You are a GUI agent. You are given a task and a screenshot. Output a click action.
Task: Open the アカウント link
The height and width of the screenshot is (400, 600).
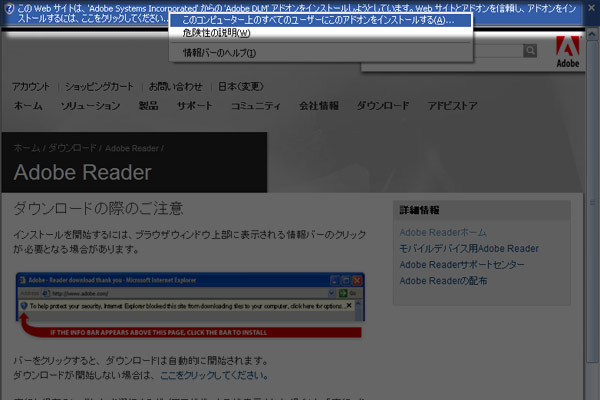tap(31, 86)
